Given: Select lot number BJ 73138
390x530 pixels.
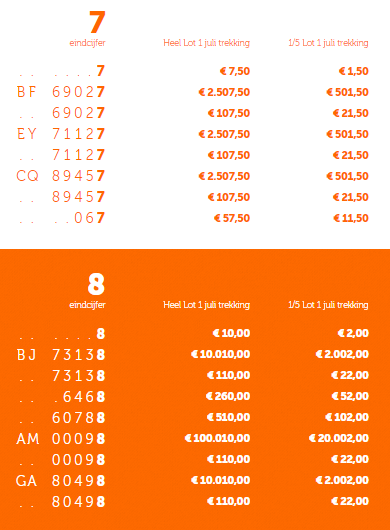Looking at the screenshot, I should pyautogui.click(x=61, y=355).
